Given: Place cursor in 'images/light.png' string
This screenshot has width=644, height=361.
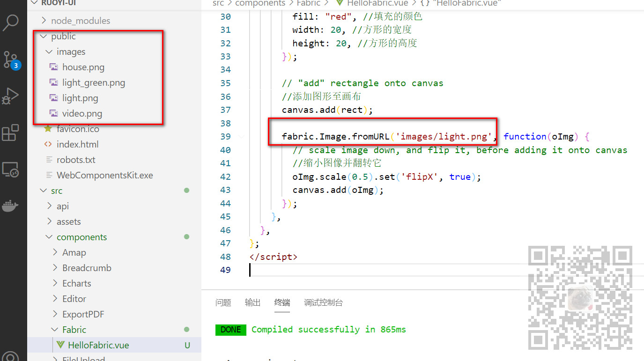Looking at the screenshot, I should point(444,136).
